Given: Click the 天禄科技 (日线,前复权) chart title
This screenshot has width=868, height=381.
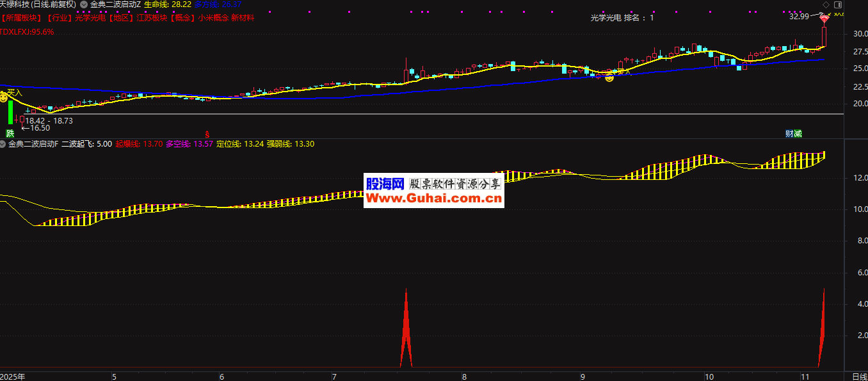Looking at the screenshot, I should coord(38,4).
